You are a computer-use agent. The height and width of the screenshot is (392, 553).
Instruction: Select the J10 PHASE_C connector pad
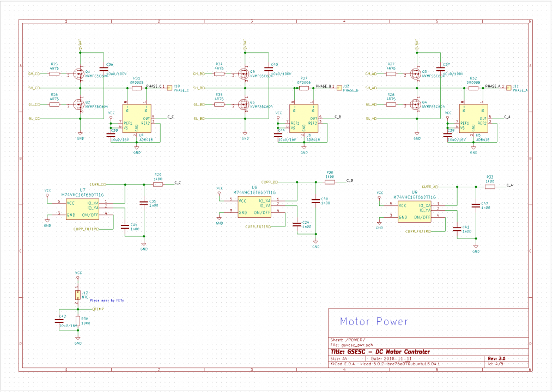(x=169, y=88)
